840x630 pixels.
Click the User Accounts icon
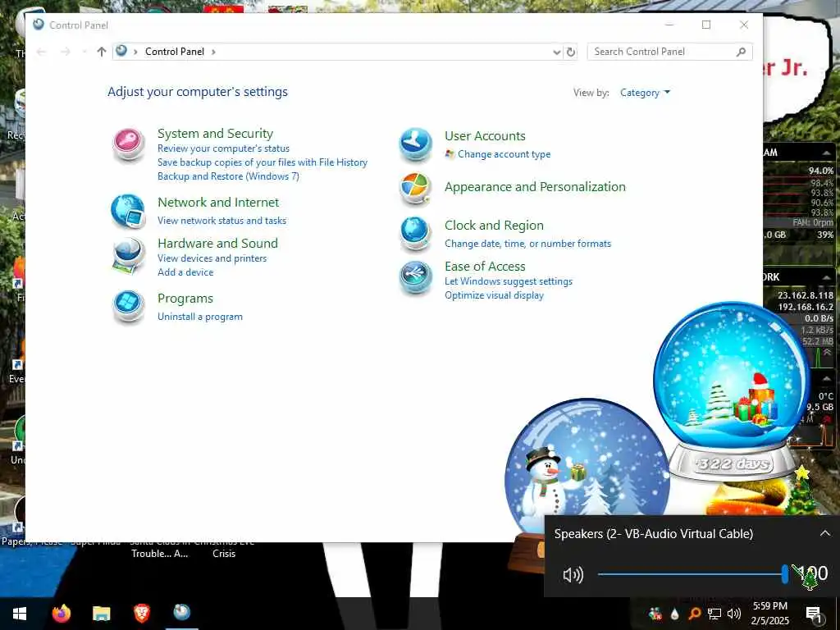click(x=415, y=144)
